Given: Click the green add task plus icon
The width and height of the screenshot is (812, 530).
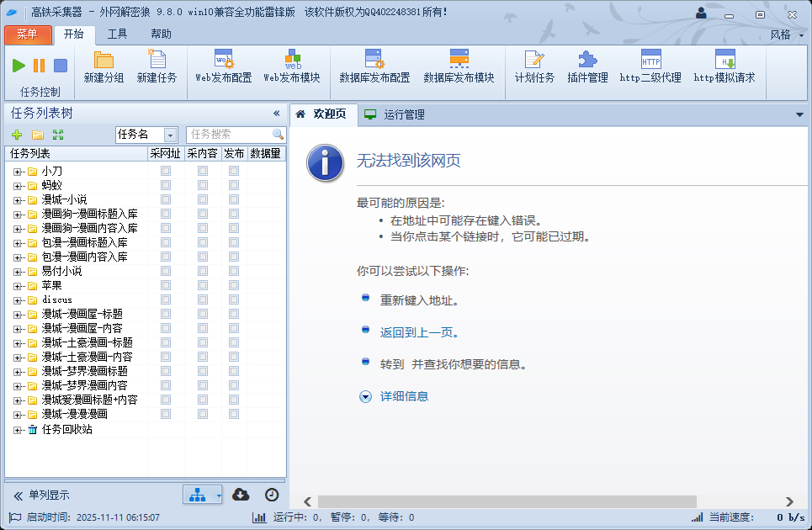Looking at the screenshot, I should (x=16, y=135).
